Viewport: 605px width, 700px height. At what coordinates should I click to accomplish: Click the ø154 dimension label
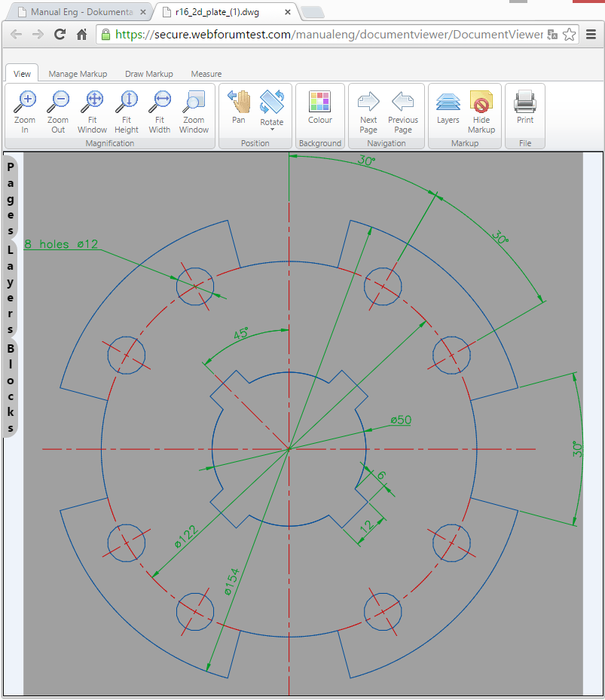click(232, 582)
